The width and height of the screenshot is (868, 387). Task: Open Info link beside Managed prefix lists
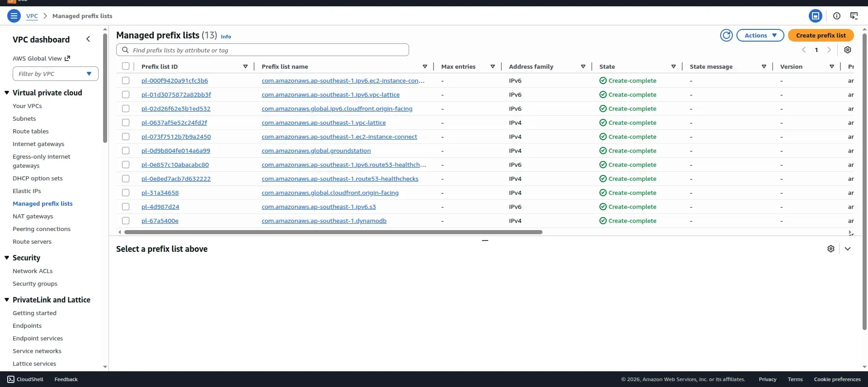[226, 37]
